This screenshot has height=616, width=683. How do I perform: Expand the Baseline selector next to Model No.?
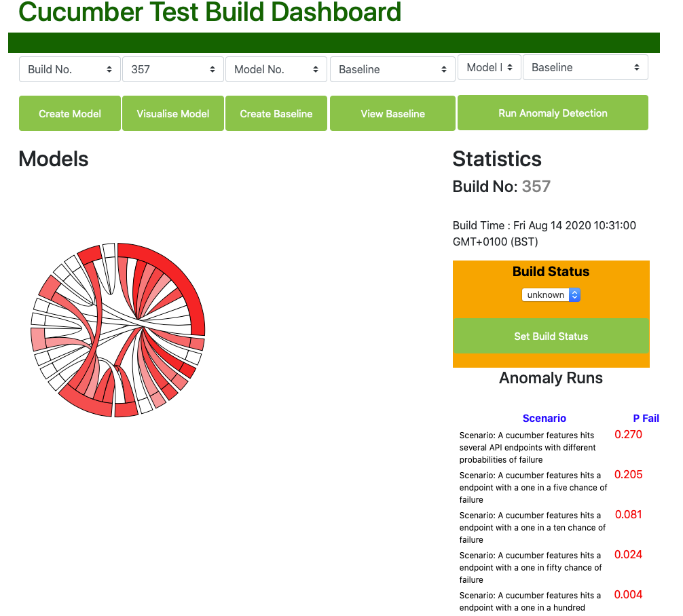(392, 69)
